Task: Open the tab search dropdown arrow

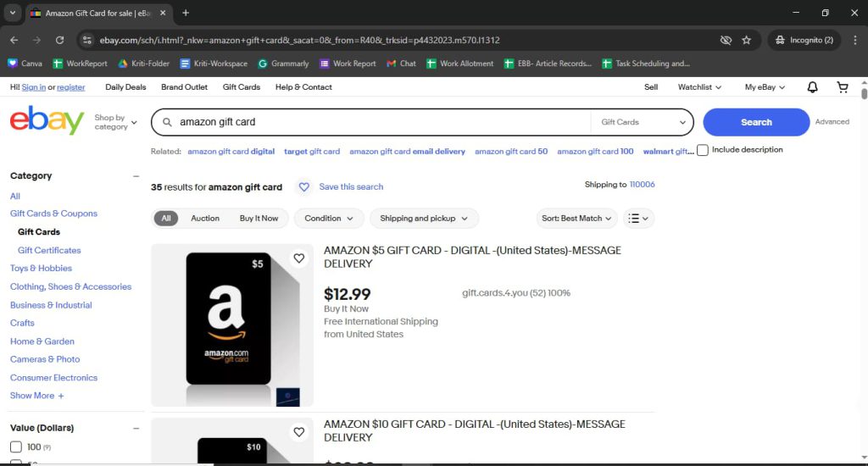Action: pos(12,13)
